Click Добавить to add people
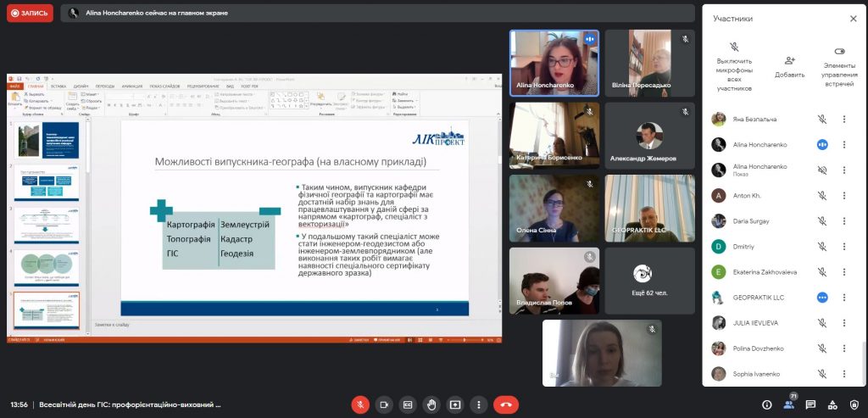Image resolution: width=868 pixels, height=418 pixels. [x=789, y=65]
